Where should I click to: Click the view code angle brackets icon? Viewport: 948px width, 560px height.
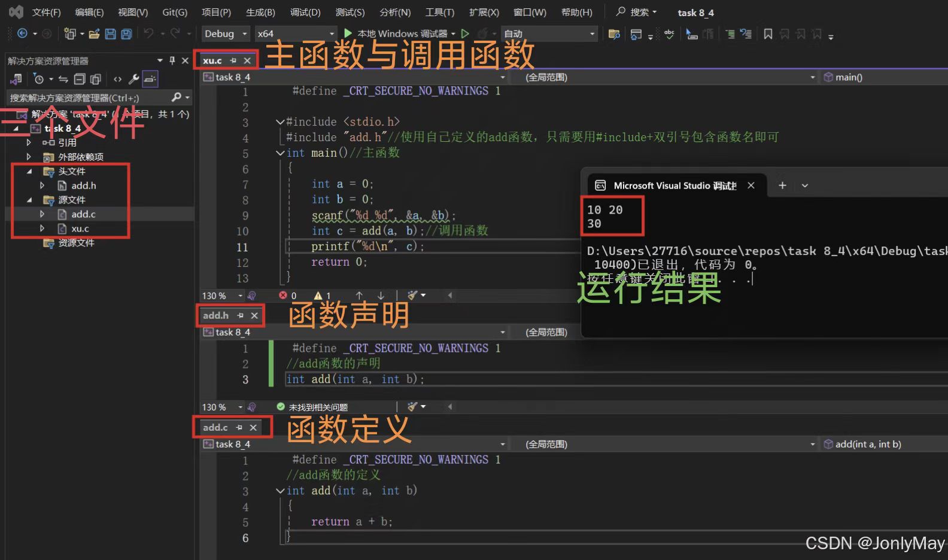tap(117, 79)
